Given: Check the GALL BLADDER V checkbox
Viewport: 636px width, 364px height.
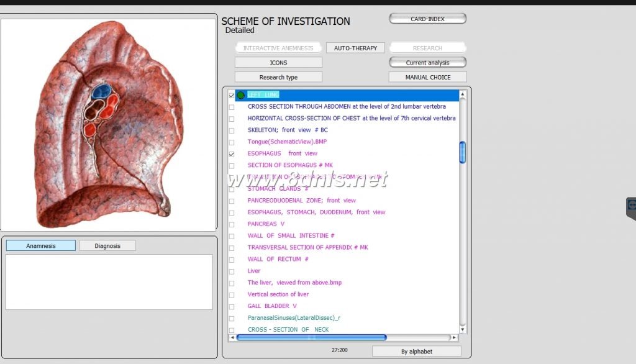Looking at the screenshot, I should coord(232,306).
